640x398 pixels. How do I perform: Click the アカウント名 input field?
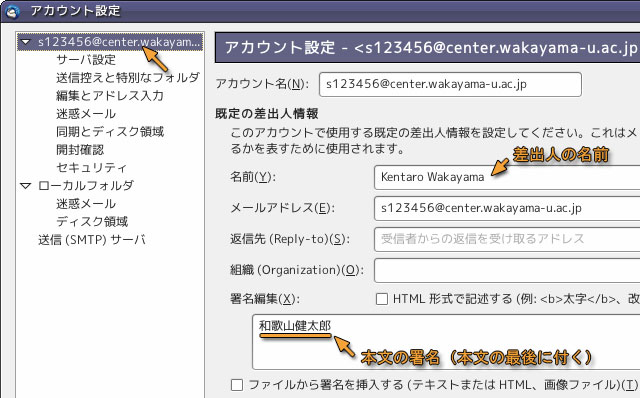pyautogui.click(x=450, y=84)
